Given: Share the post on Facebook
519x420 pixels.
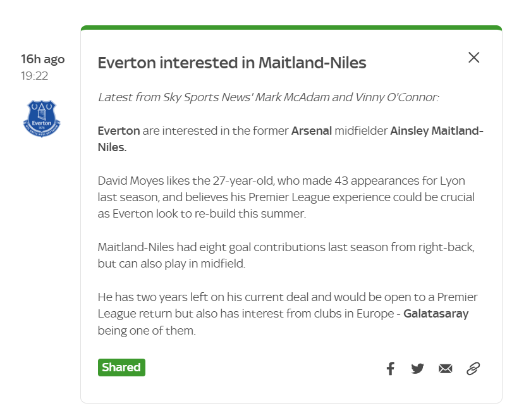Looking at the screenshot, I should click(391, 368).
